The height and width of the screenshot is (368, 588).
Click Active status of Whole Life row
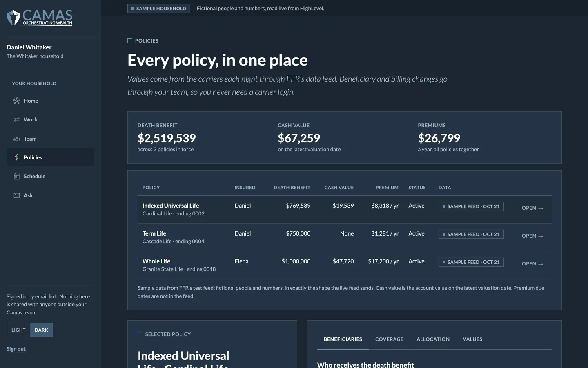point(416,261)
